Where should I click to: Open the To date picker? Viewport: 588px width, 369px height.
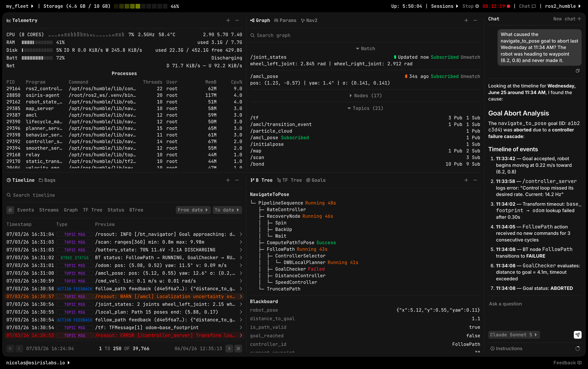[227, 210]
